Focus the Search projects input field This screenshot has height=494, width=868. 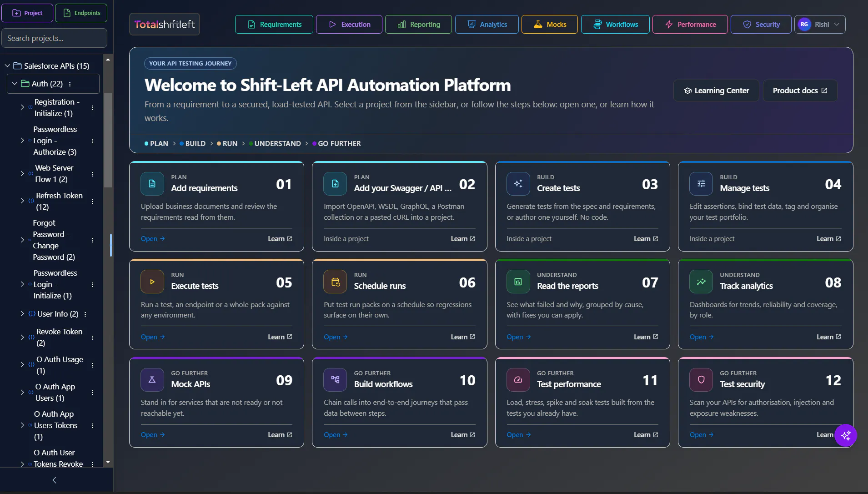coord(55,38)
